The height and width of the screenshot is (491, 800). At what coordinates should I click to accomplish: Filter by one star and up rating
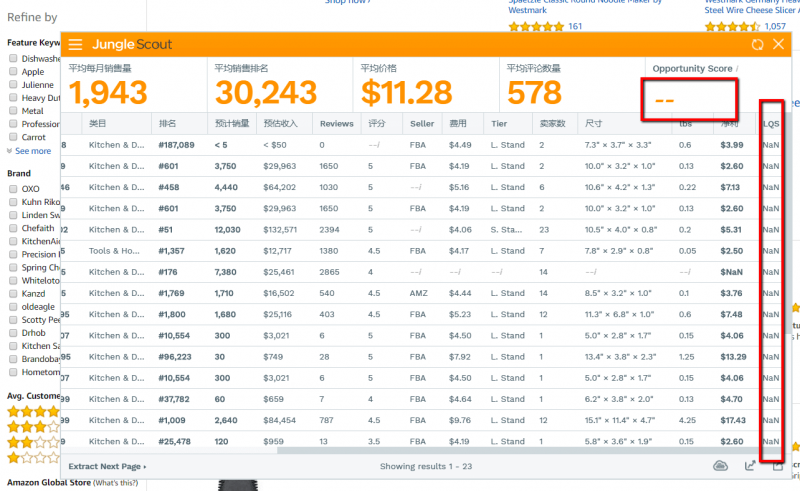click(x=33, y=457)
